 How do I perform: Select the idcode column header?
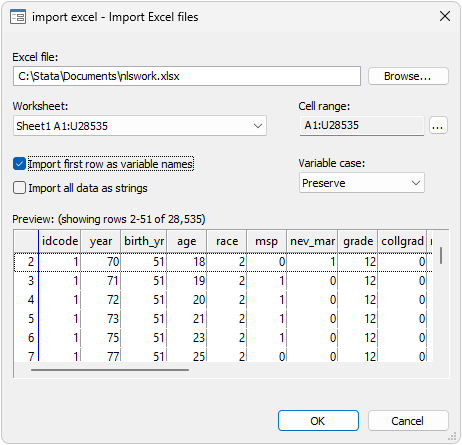60,241
